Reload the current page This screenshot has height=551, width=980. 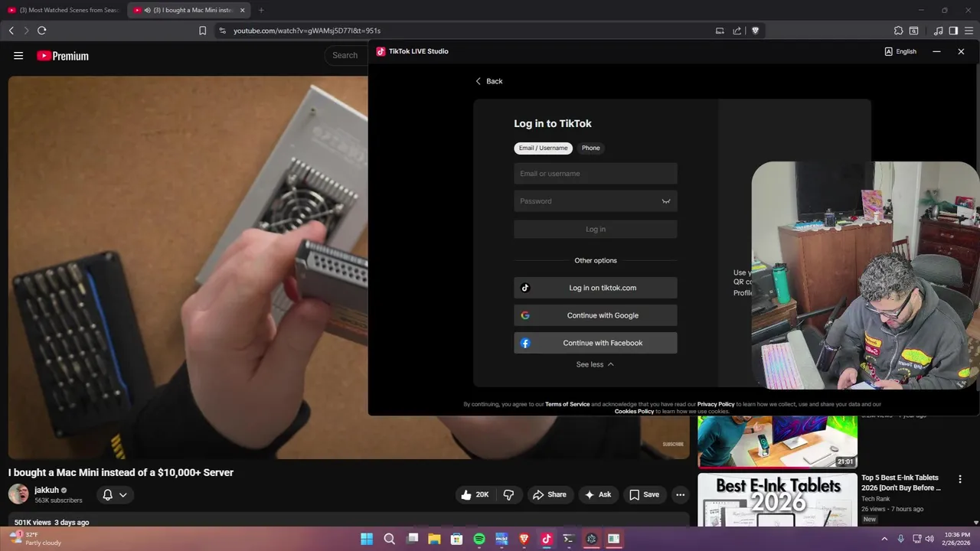click(41, 31)
